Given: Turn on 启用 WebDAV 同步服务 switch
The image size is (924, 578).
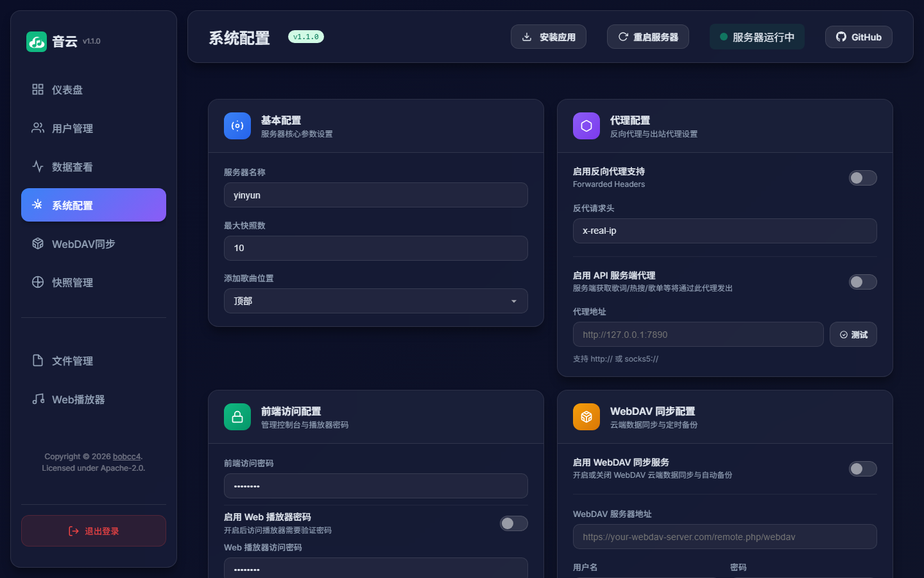Looking at the screenshot, I should pyautogui.click(x=863, y=469).
